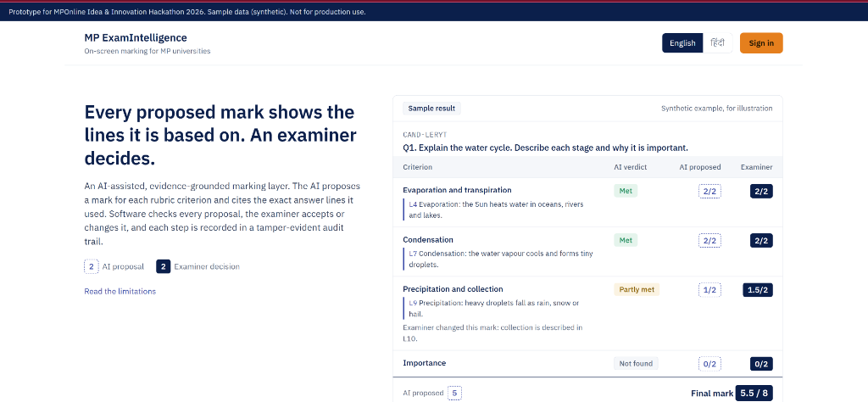Click examiner mark 2/2 for Condensation row
This screenshot has height=402, width=868.
[x=761, y=240]
